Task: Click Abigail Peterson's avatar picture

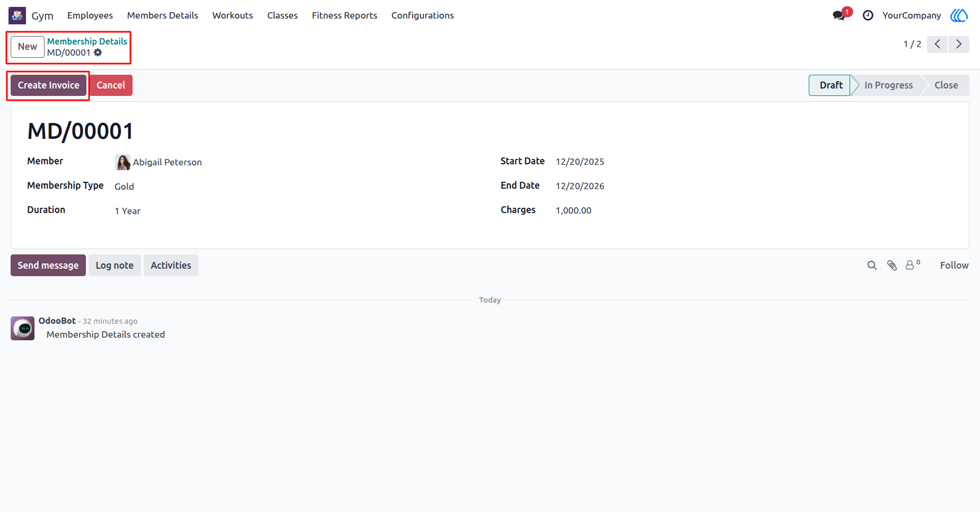Action: point(122,162)
